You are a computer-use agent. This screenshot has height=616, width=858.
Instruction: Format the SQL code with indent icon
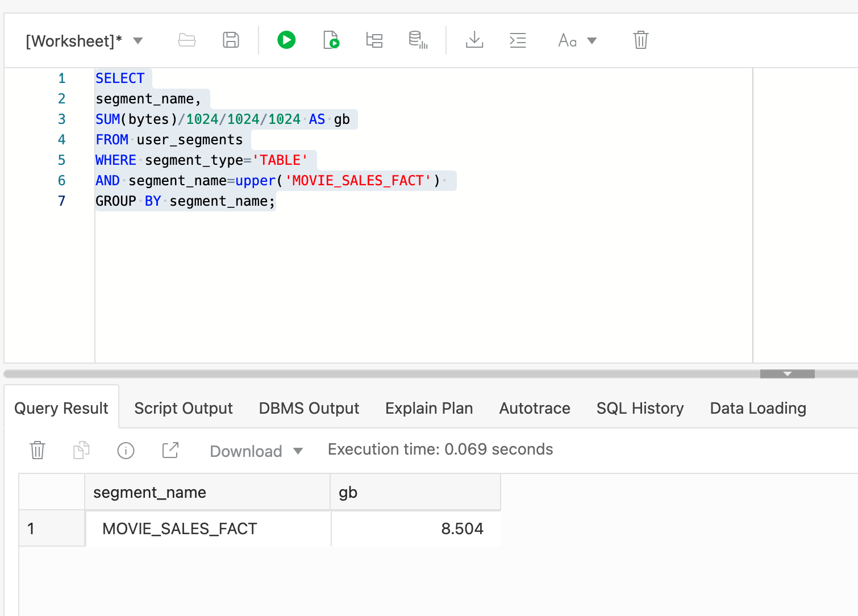click(518, 40)
